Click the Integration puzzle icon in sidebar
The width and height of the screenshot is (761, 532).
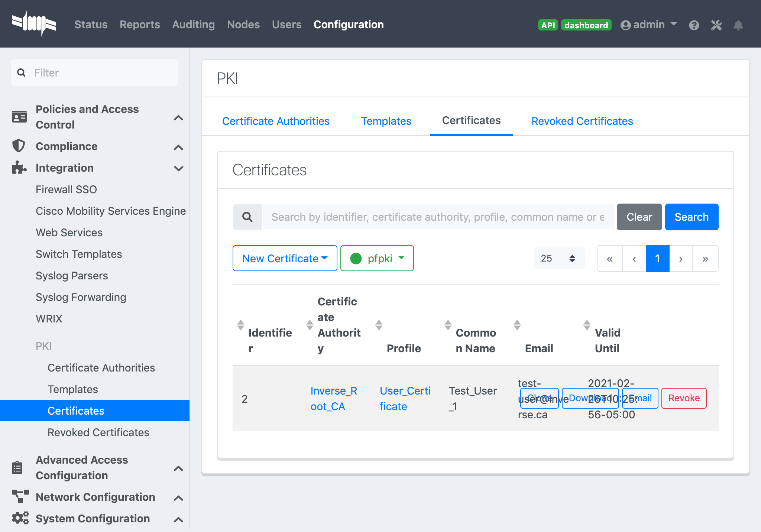18,168
